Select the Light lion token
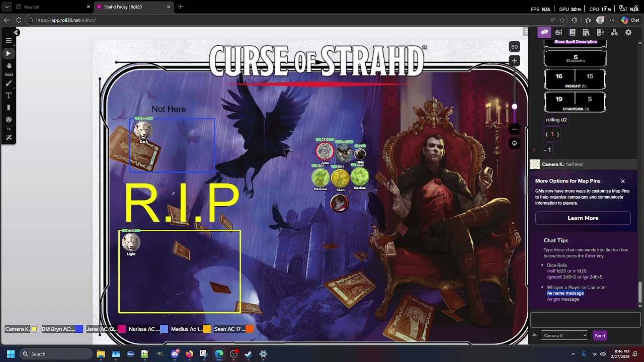 tap(131, 242)
